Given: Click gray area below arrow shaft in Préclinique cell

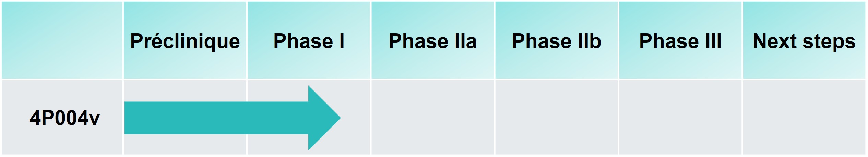Looking at the screenshot, I should [185, 144].
